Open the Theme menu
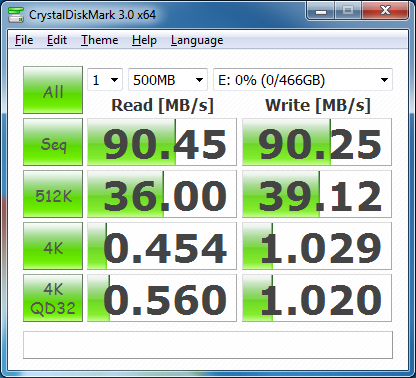416x378 pixels. [100, 40]
